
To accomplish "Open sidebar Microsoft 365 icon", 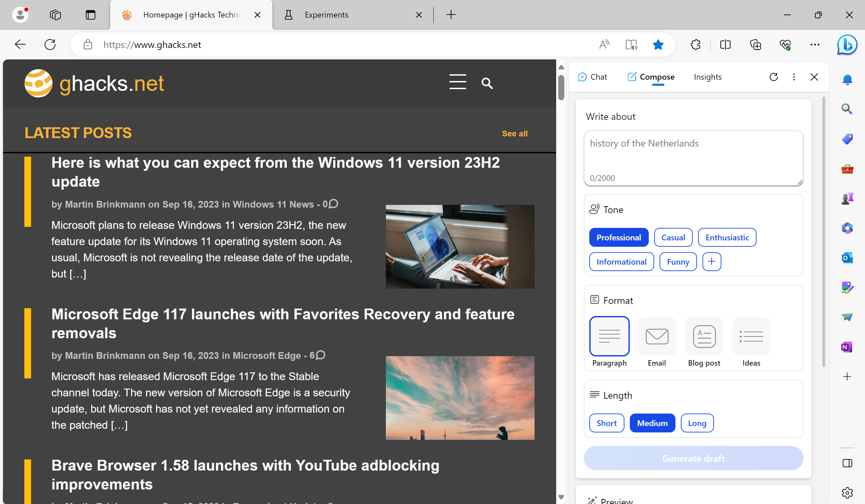I will tap(847, 228).
